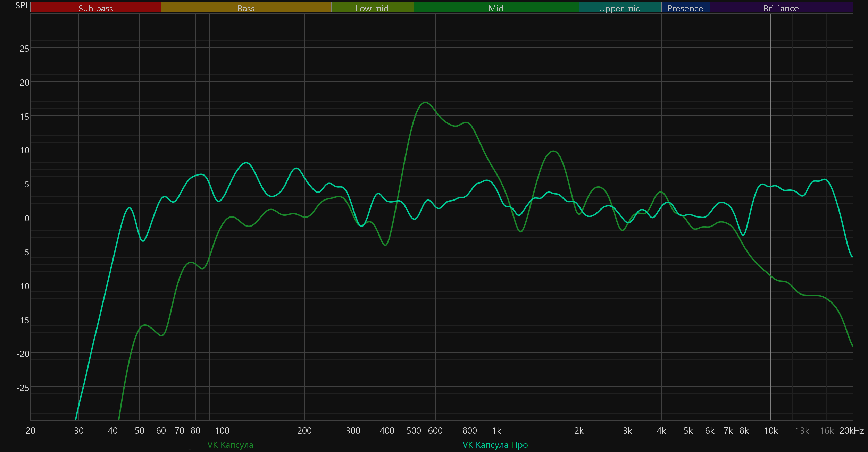Toggle the VK Капсула Про legend entry

[495, 445]
